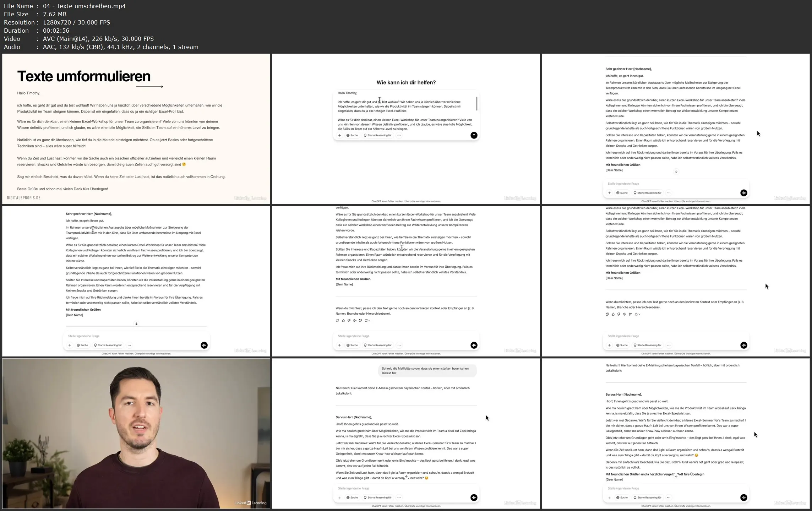This screenshot has width=812, height=511.
Task: Click the heading 'Wie kann ich dir helfen?'
Action: (x=406, y=82)
